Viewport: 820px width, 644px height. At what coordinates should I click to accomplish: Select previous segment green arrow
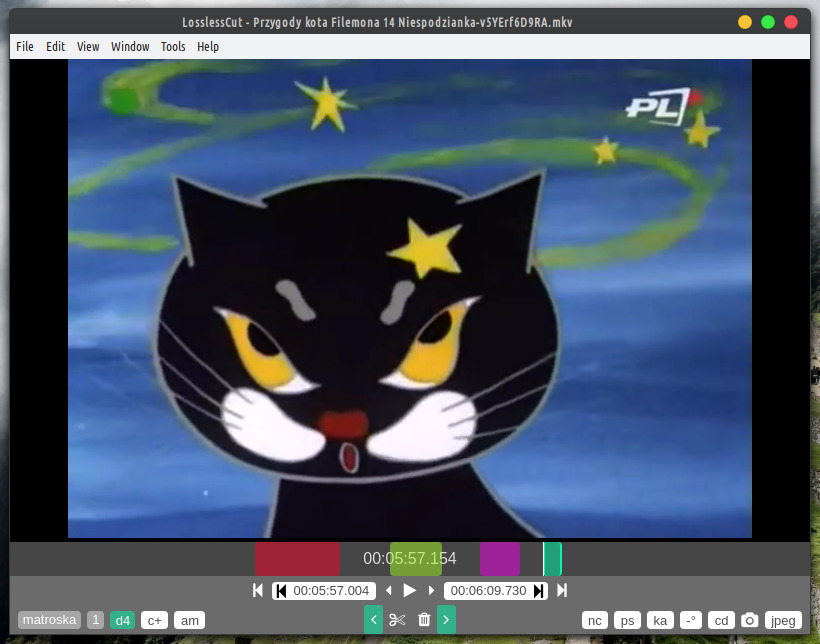point(373,620)
